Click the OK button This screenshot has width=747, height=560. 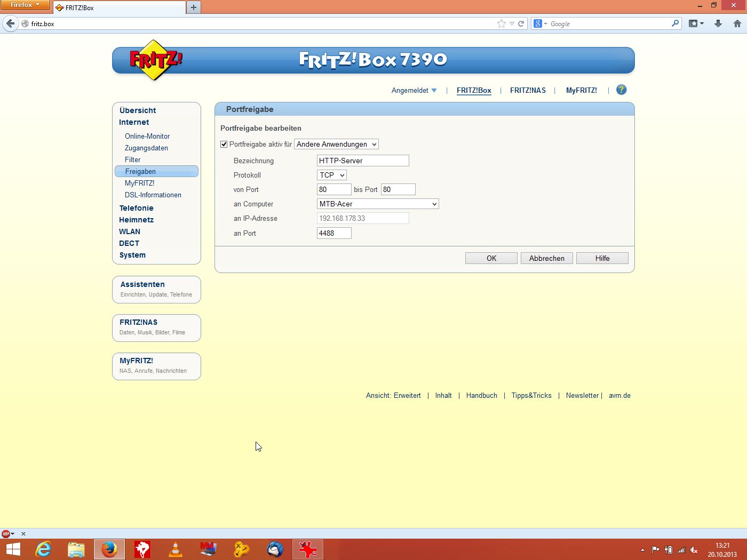pos(491,258)
